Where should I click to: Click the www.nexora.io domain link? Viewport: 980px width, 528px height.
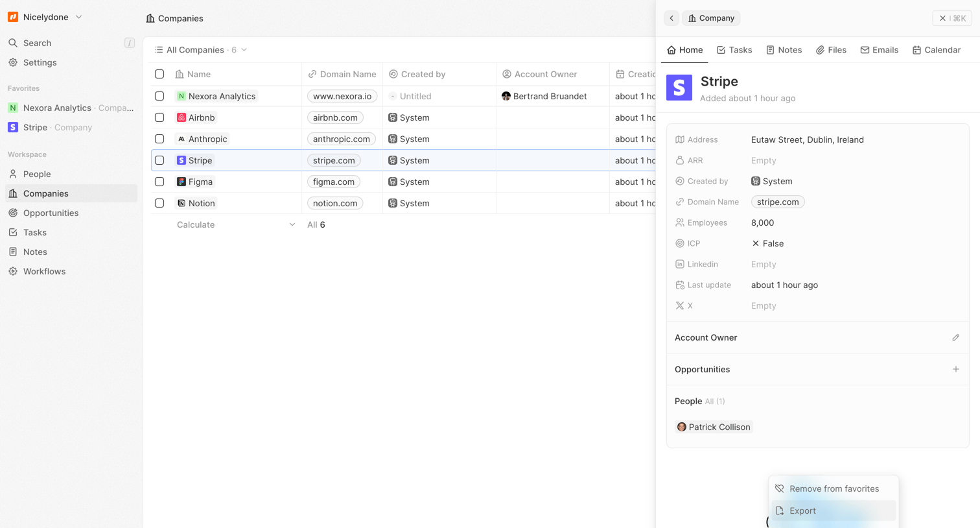(x=342, y=96)
